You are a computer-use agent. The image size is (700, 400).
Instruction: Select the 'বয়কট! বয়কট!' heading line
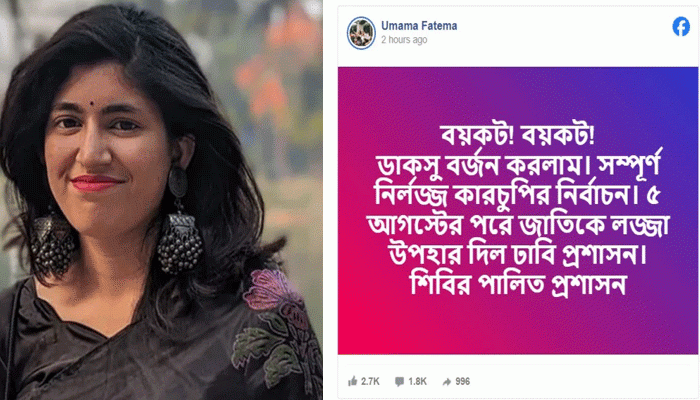(518, 135)
